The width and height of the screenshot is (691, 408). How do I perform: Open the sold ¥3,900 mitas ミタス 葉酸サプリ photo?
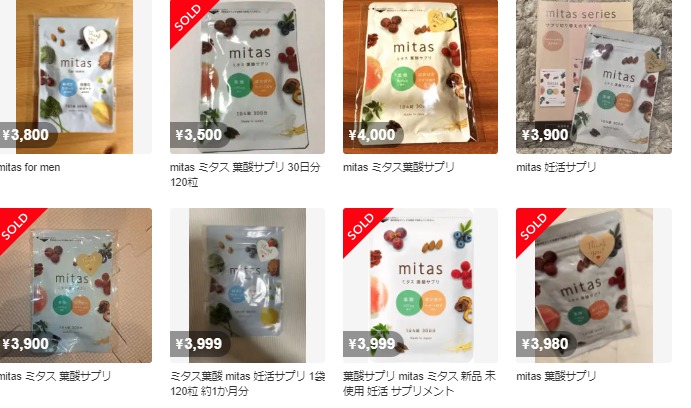pyautogui.click(x=76, y=286)
